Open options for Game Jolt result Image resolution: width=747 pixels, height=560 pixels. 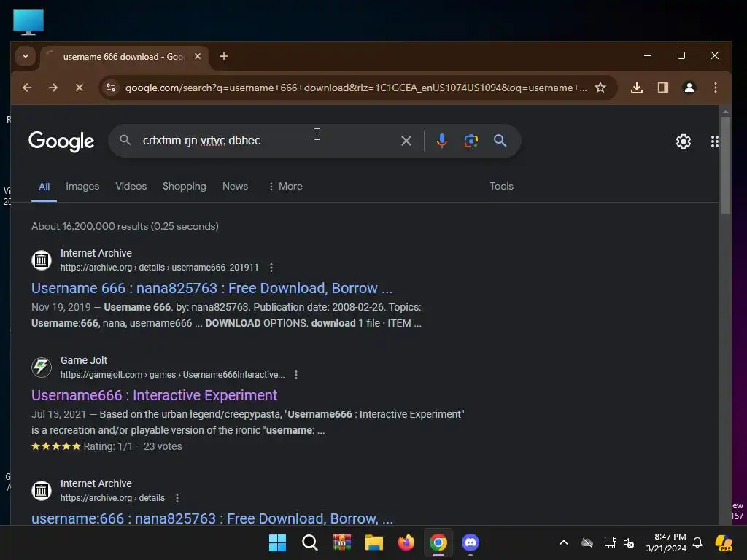[296, 375]
